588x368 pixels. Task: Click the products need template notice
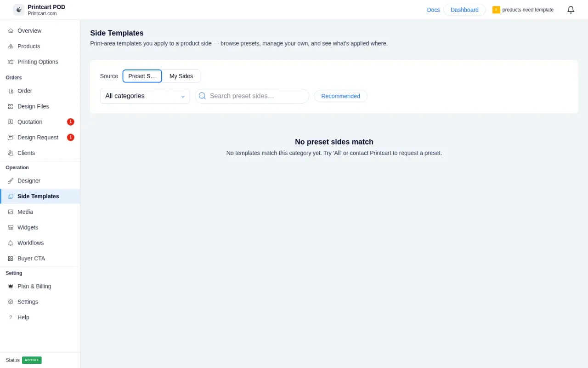click(x=528, y=10)
